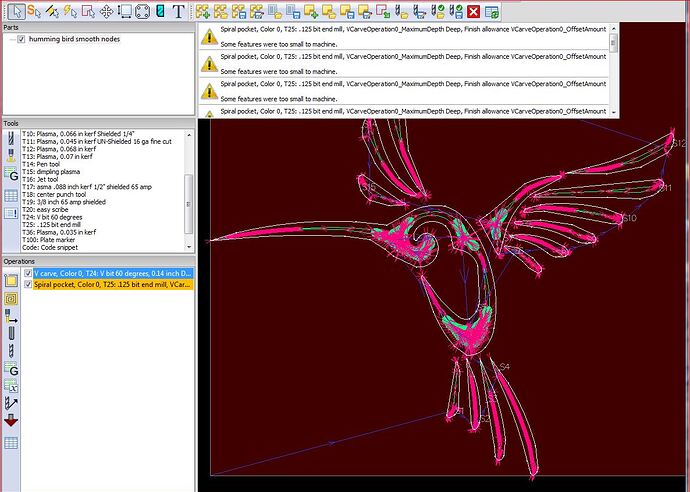690x492 pixels.
Task: Select tool 'T20: easy scribe'
Action: [45, 209]
